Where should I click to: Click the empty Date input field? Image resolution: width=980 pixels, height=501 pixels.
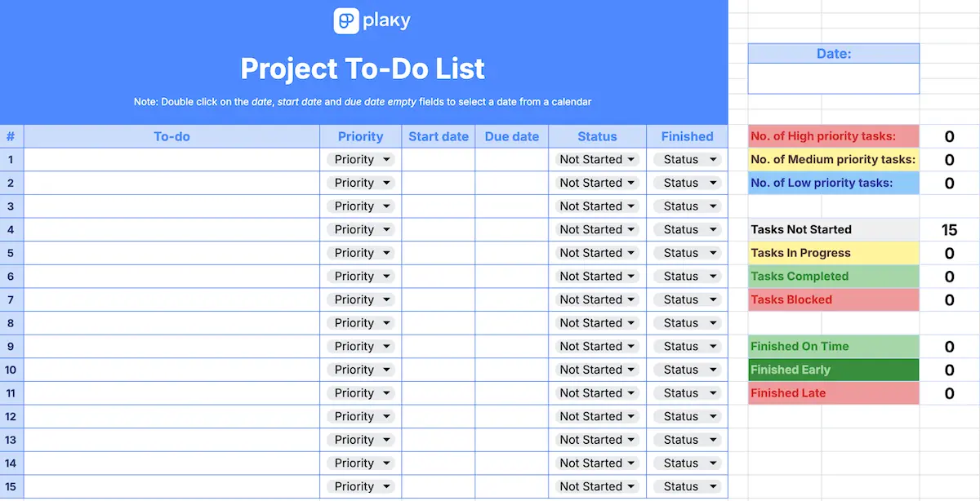[833, 79]
